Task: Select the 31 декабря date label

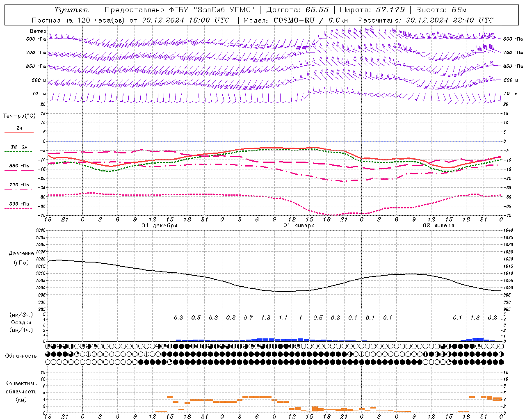Action: pyautogui.click(x=160, y=226)
